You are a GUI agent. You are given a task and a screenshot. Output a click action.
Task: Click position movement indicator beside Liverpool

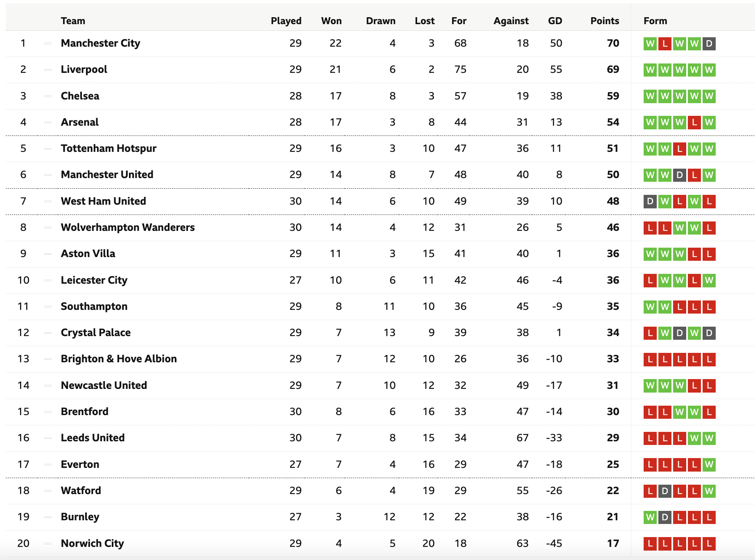[48, 70]
